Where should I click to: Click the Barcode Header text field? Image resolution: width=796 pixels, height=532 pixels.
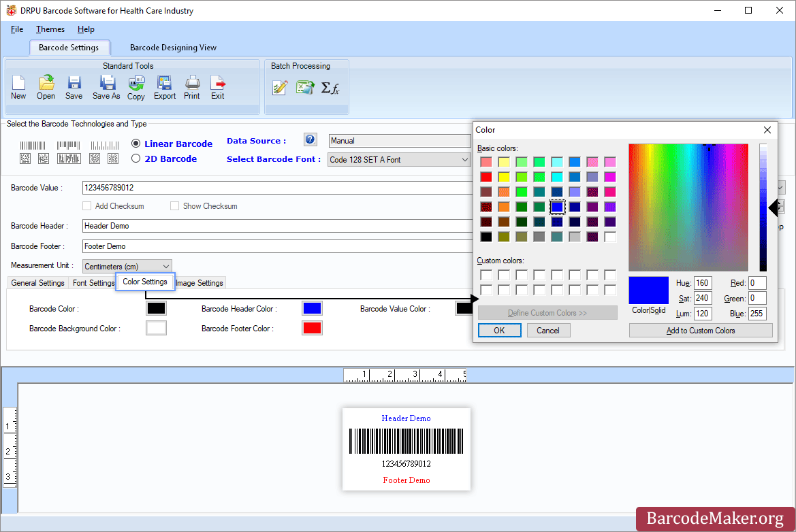(277, 226)
